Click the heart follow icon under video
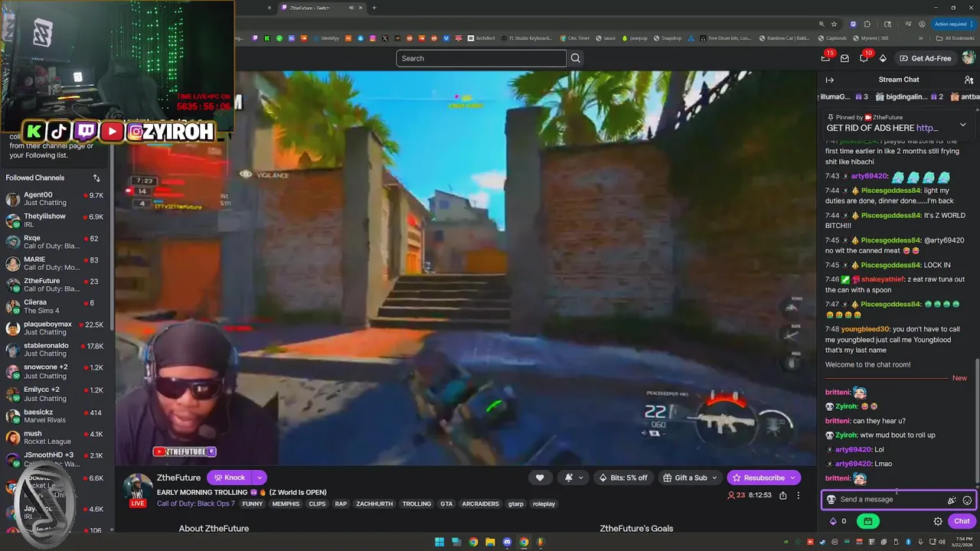 tap(540, 478)
